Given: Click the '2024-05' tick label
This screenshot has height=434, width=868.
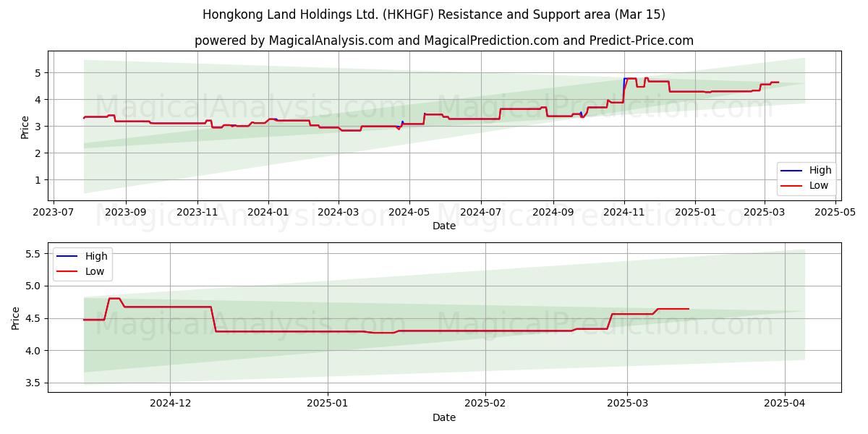Looking at the screenshot, I should pos(409,212).
